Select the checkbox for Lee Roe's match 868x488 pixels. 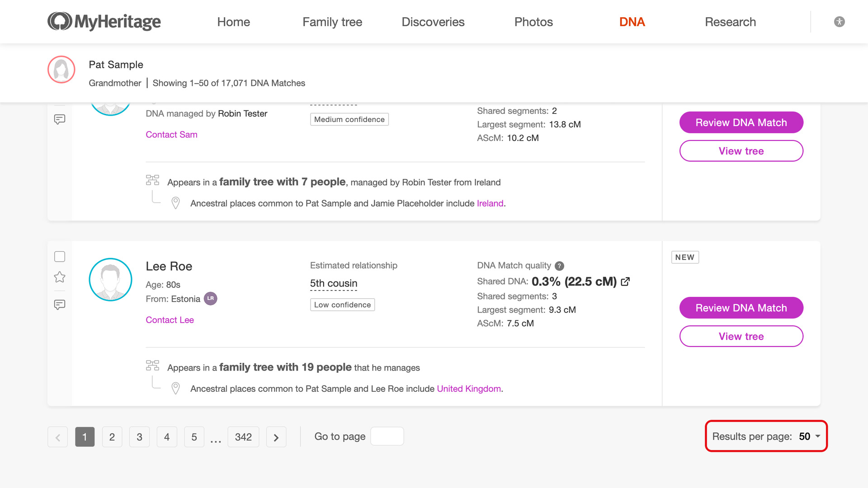60,257
